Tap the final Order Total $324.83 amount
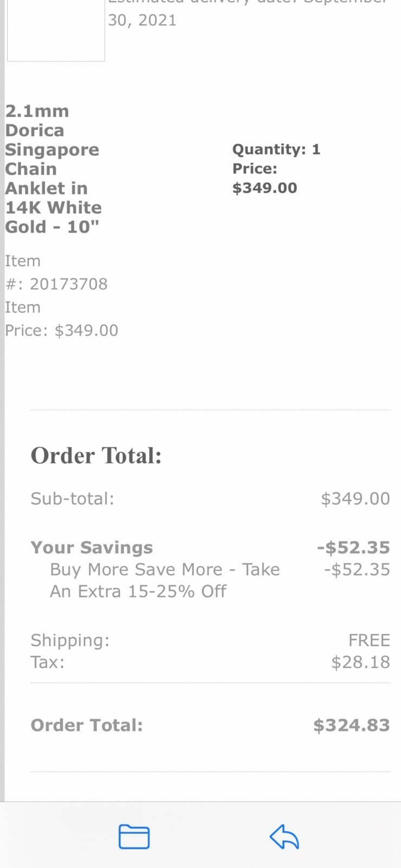 pyautogui.click(x=352, y=725)
